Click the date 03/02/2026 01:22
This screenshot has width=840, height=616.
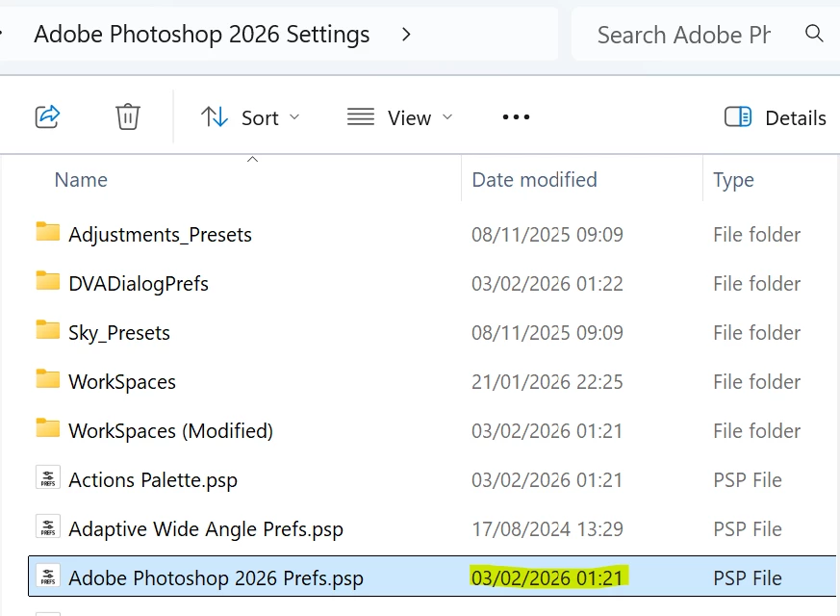coord(547,284)
